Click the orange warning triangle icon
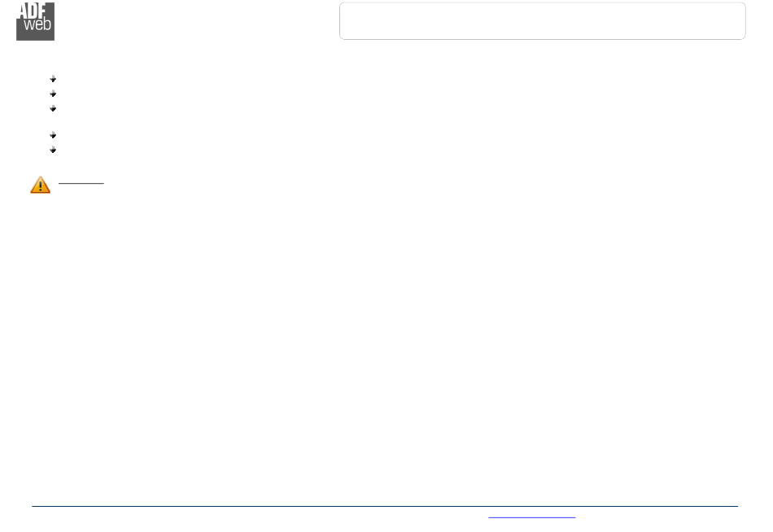 41,185
